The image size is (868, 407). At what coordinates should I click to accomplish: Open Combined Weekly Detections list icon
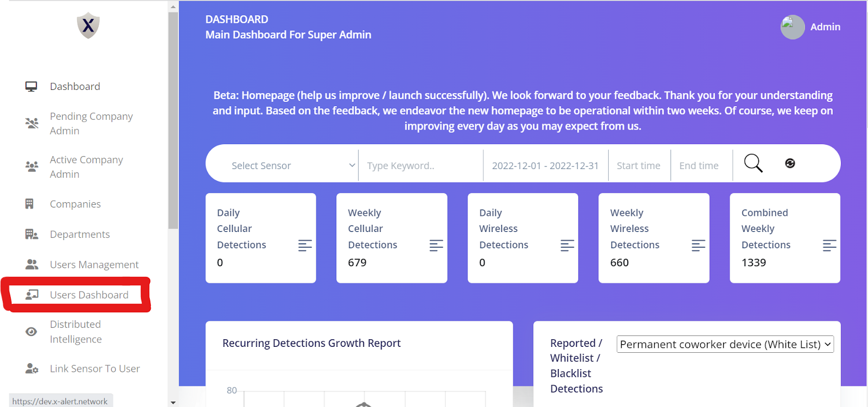click(829, 246)
